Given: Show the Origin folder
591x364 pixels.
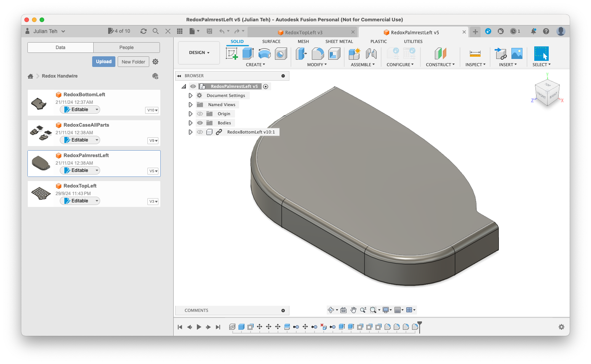Looking at the screenshot, I should [200, 113].
